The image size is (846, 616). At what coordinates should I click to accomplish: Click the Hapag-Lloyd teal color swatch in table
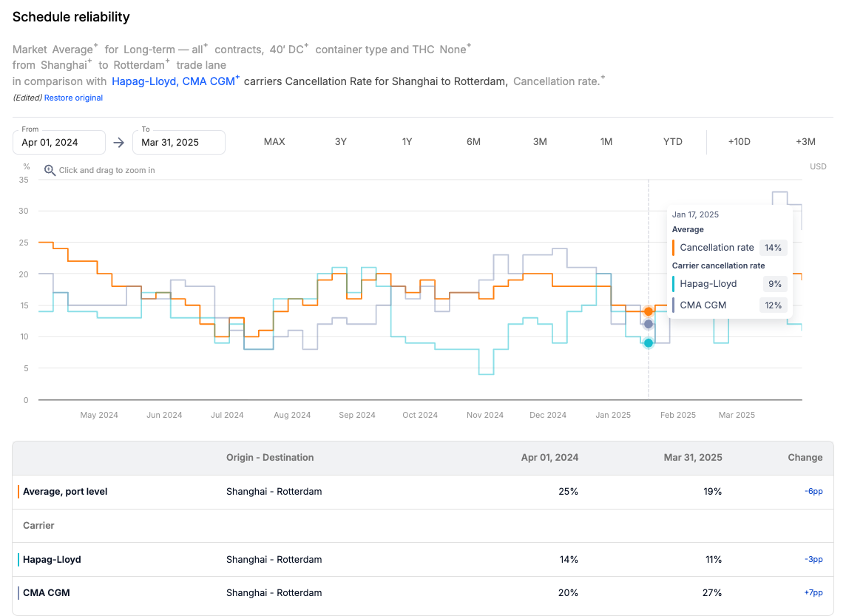[18, 560]
